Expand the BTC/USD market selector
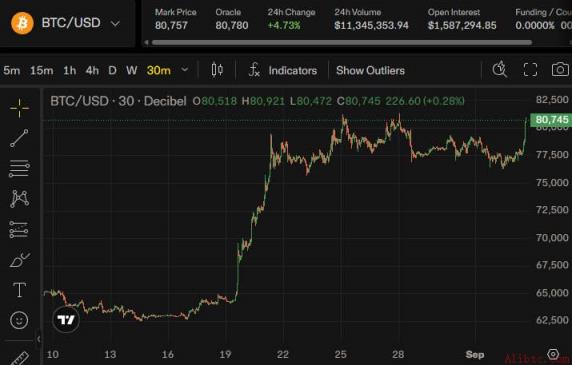 pyautogui.click(x=115, y=24)
